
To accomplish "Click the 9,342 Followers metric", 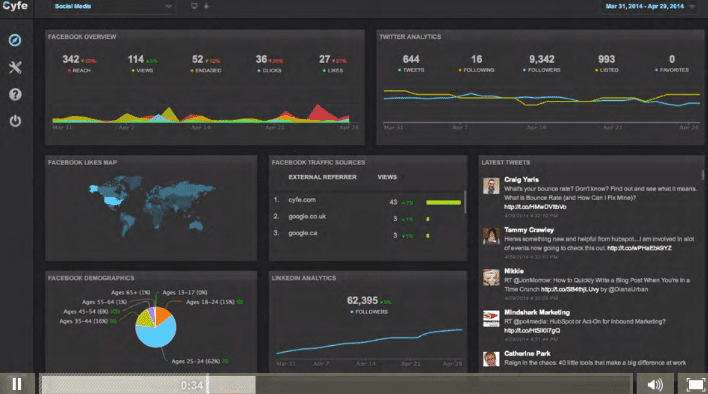I will (541, 63).
